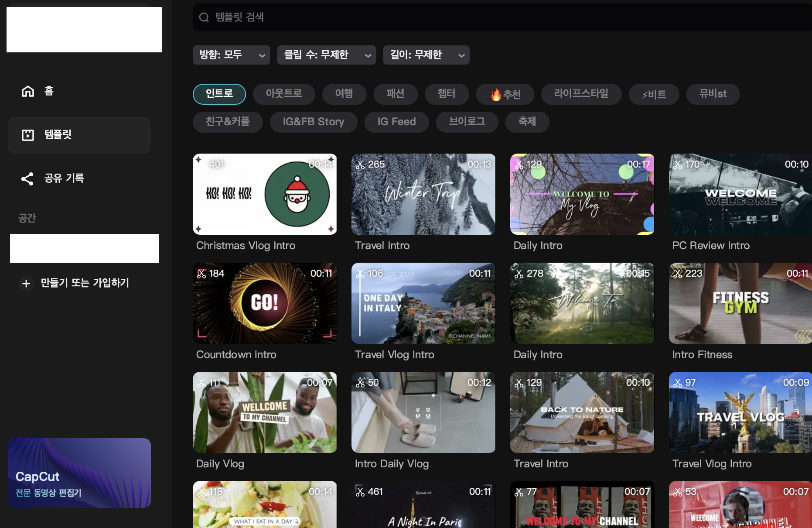
Task: Click the Intro Fitness title
Action: tap(702, 355)
